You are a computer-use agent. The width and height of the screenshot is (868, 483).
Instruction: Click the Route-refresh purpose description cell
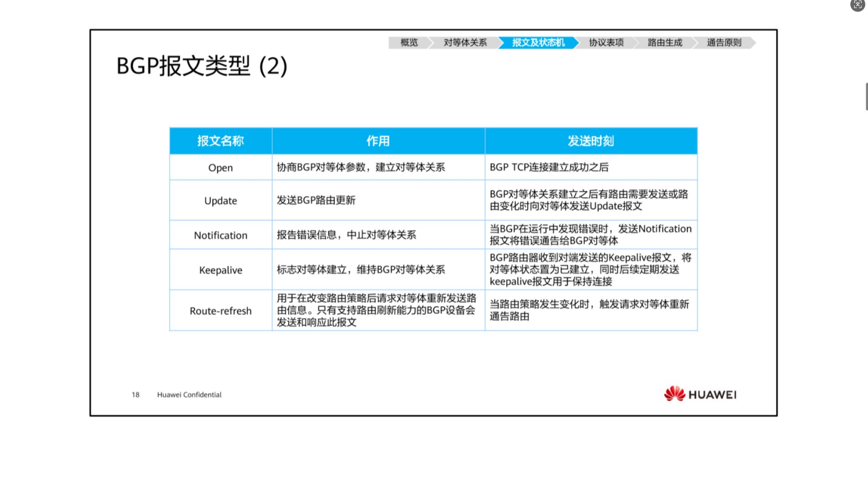(378, 310)
